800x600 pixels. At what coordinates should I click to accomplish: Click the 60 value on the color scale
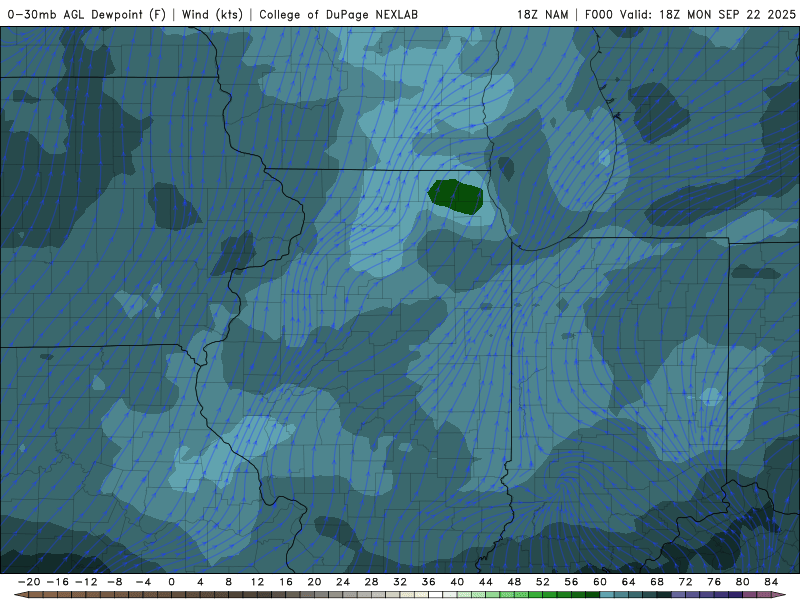pos(600,582)
